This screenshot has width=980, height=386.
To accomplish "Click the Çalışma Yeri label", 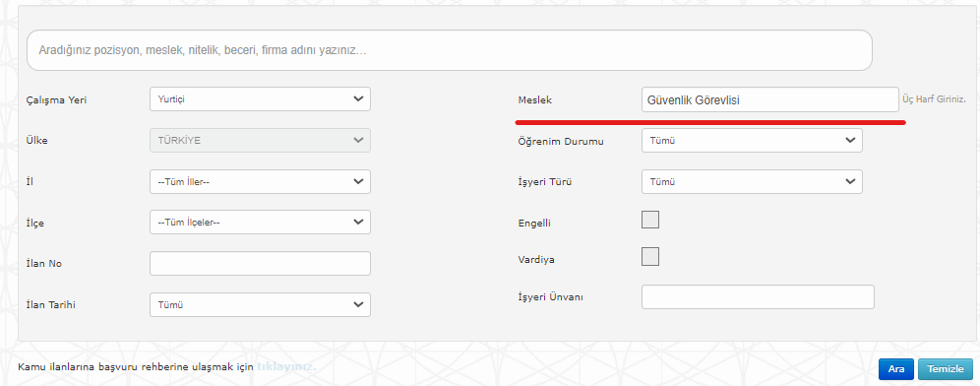I will tap(56, 100).
